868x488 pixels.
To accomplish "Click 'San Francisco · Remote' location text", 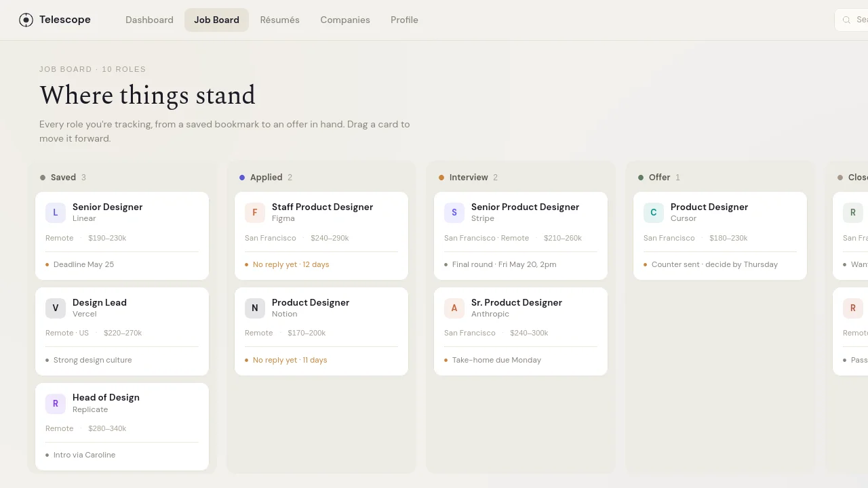I will pyautogui.click(x=486, y=238).
